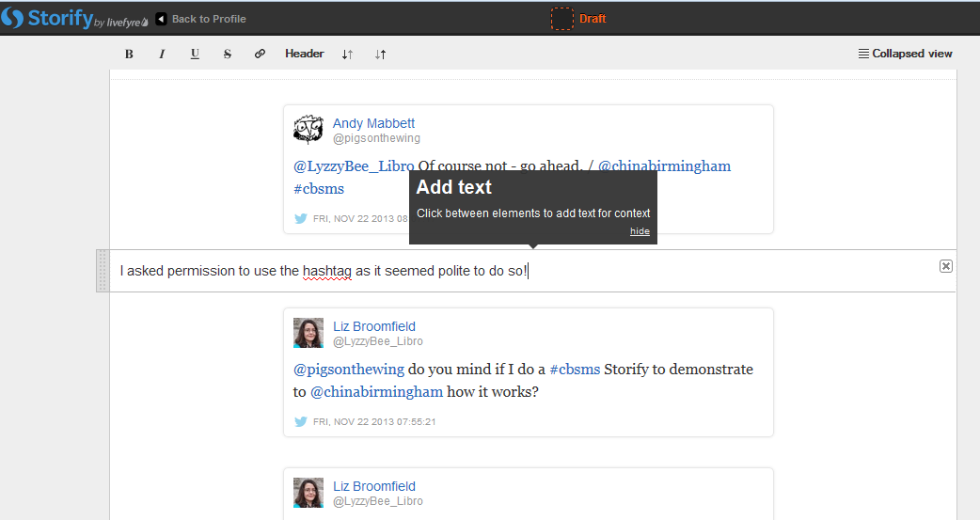This screenshot has height=520, width=980.
Task: Click the leftmost reorder arrows icon beside Header
Action: [347, 55]
